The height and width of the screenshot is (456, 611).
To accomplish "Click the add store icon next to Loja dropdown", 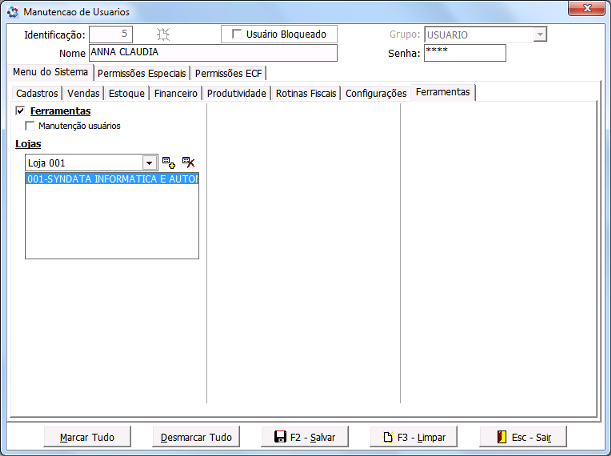I will (x=168, y=162).
